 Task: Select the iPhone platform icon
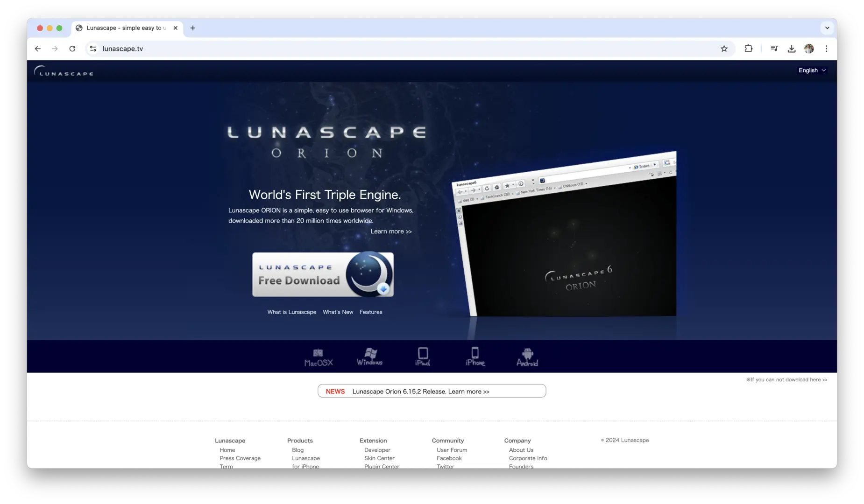(x=475, y=357)
